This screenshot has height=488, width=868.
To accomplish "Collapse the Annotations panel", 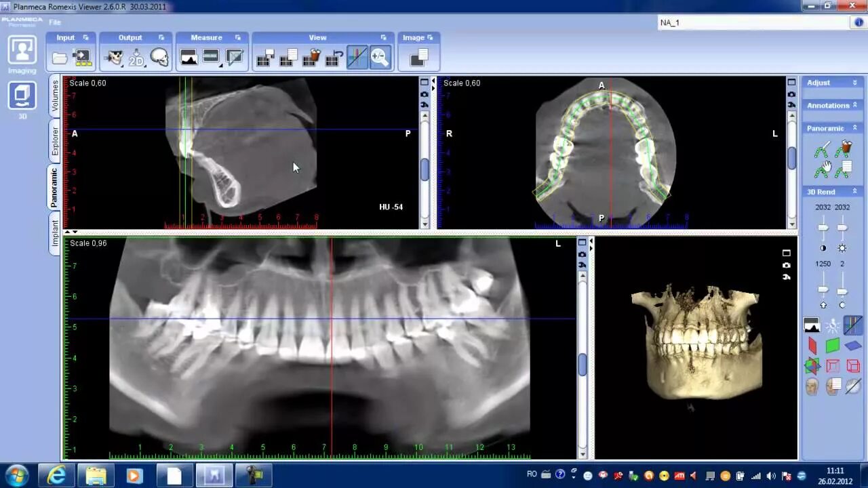I will pos(854,105).
